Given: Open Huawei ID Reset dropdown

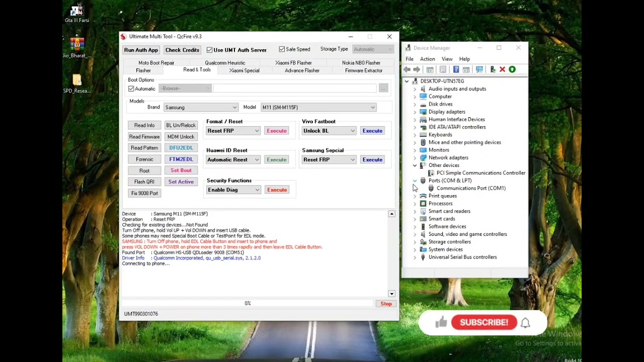Looking at the screenshot, I should [x=233, y=160].
